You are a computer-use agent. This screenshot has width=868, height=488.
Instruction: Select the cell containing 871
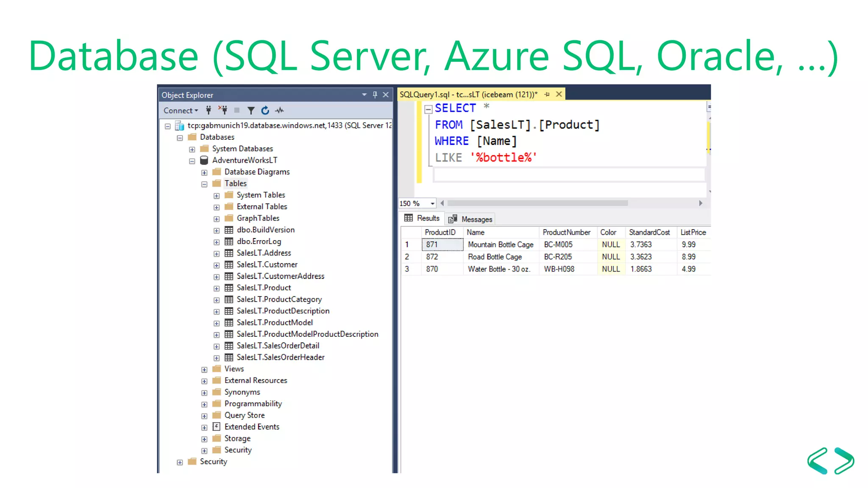(442, 245)
